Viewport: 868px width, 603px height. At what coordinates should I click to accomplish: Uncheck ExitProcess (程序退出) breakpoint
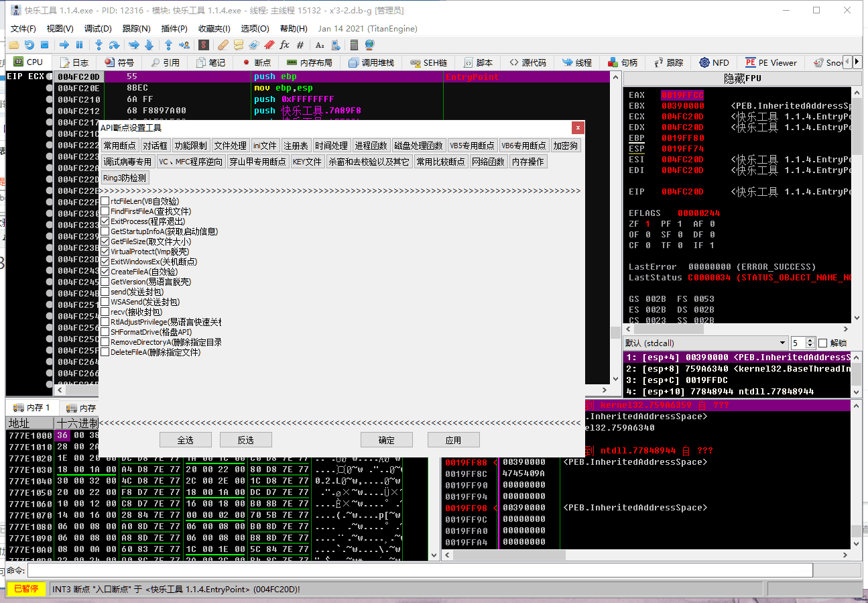coord(105,221)
